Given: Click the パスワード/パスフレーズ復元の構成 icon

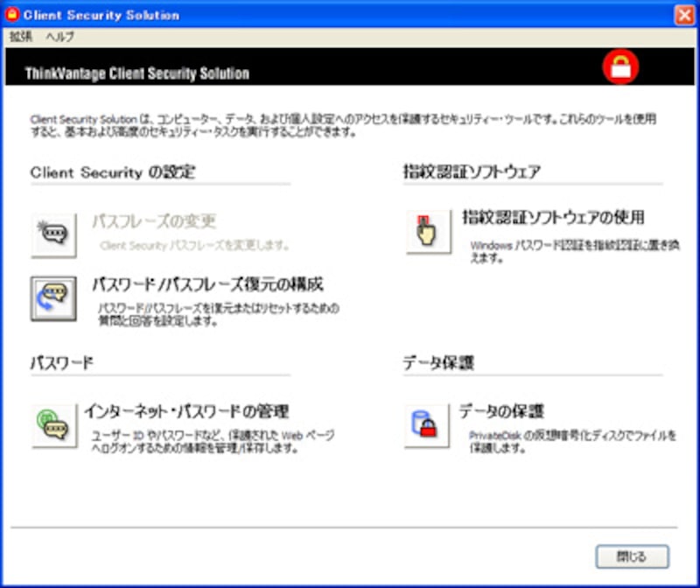Looking at the screenshot, I should click(x=54, y=298).
